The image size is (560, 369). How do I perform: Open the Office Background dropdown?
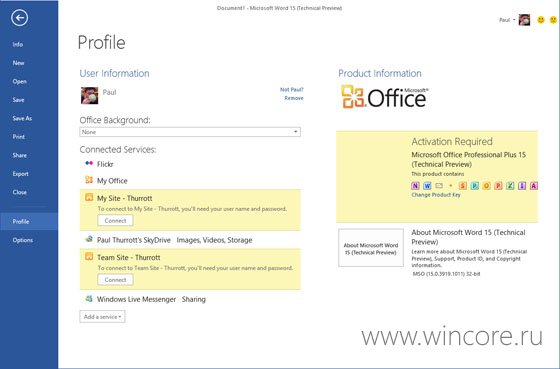pos(190,132)
